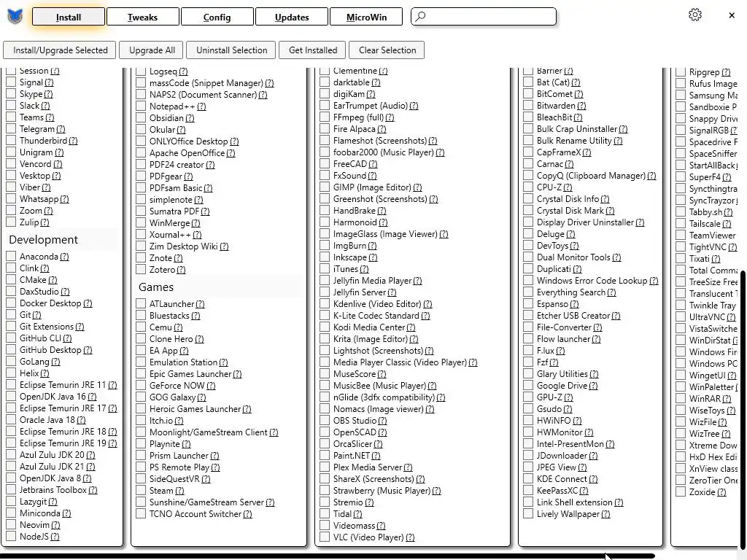Click the Thunderbird label
Screen dimensions: 747x560
coord(43,141)
